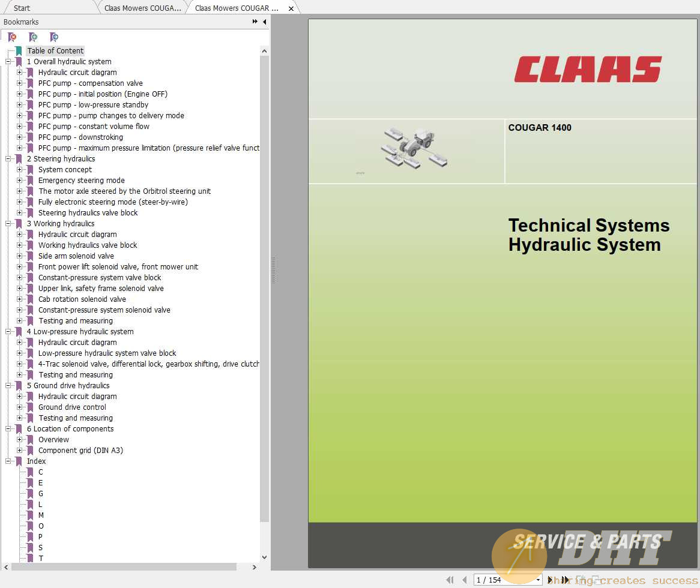Open Front power lift solenoid valve bookmark

click(118, 267)
